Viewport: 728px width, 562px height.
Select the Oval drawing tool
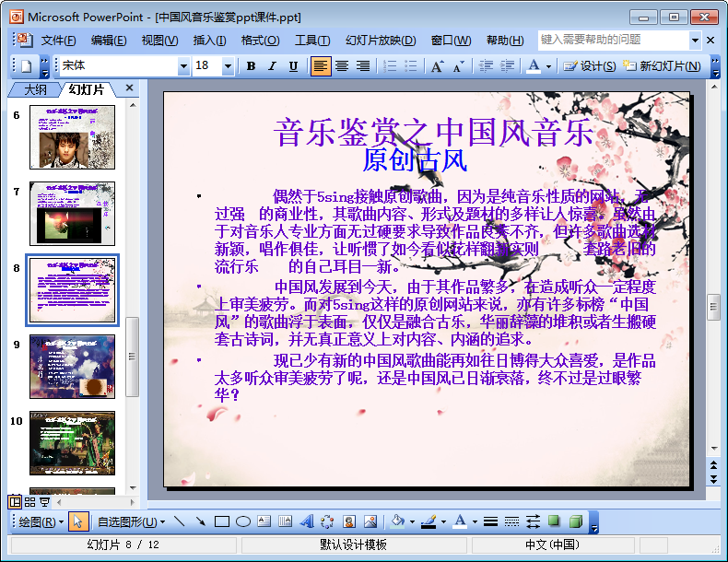point(243,522)
